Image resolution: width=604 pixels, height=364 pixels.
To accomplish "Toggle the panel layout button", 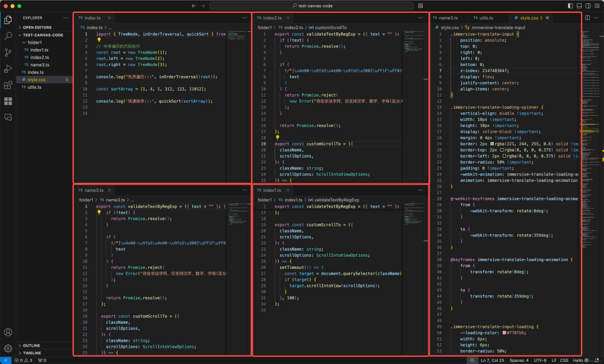I will [579, 6].
